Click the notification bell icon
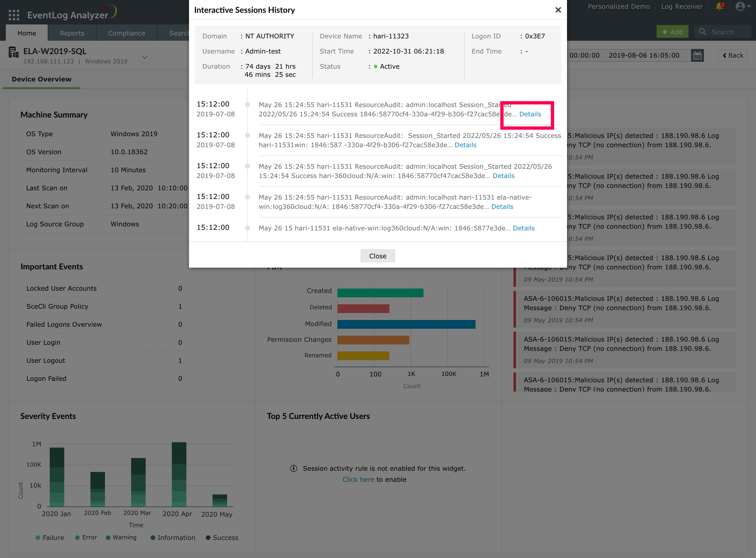This screenshot has height=558, width=756. [x=719, y=7]
